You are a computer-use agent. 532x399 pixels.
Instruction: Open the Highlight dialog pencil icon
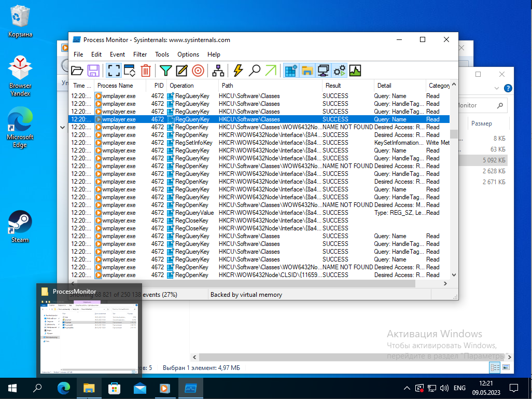(181, 71)
